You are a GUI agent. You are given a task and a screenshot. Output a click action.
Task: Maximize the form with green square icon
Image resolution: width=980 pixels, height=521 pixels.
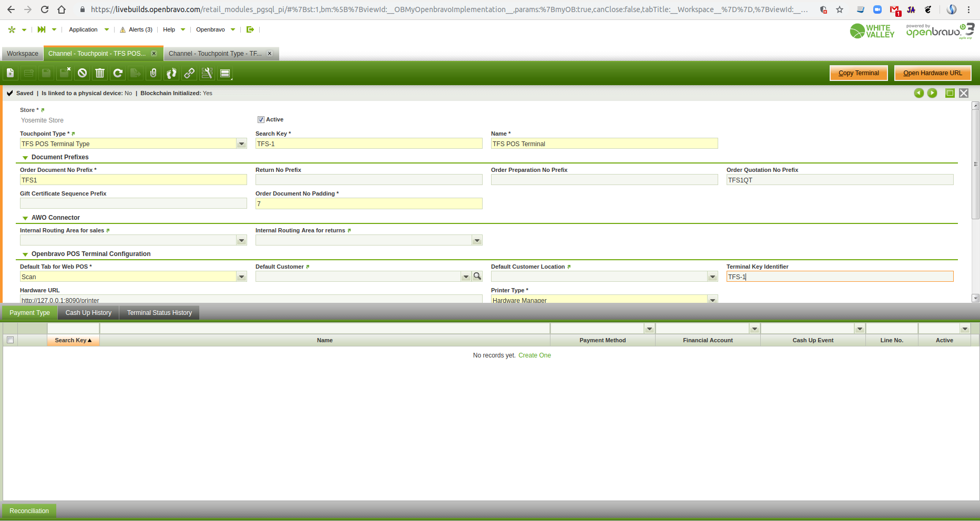click(x=950, y=93)
